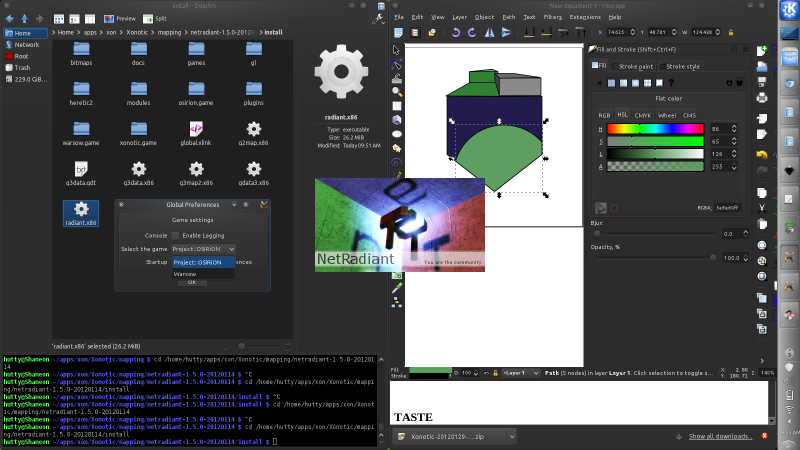Flip selection vertically

point(506,32)
